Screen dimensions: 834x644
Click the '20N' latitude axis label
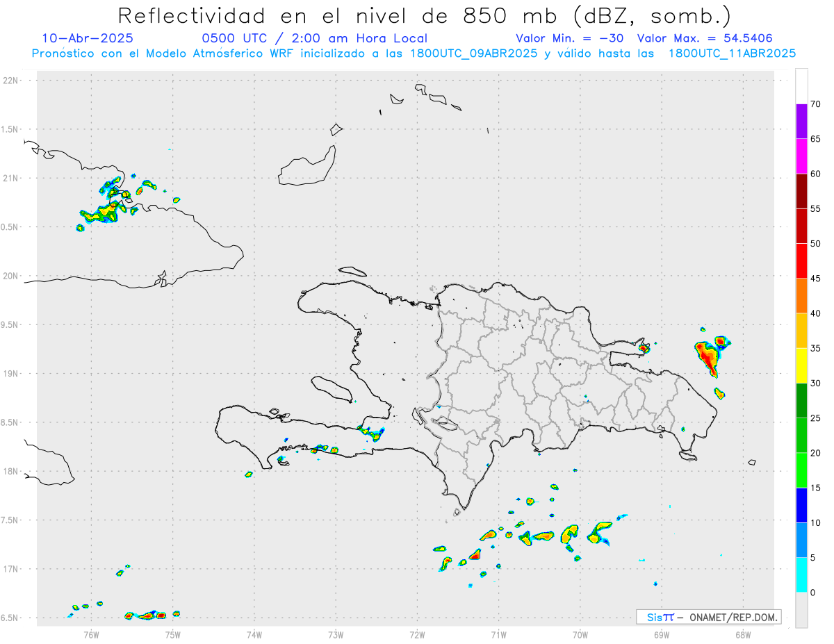pos(10,276)
